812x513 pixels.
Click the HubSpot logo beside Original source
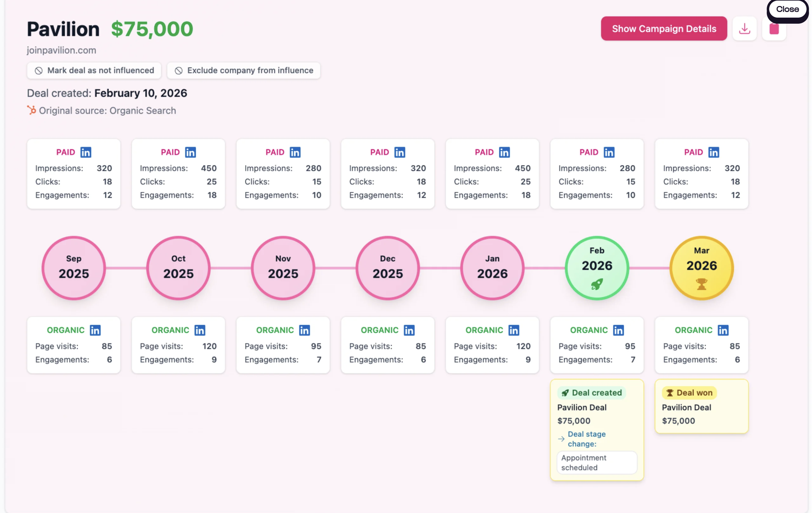(31, 110)
